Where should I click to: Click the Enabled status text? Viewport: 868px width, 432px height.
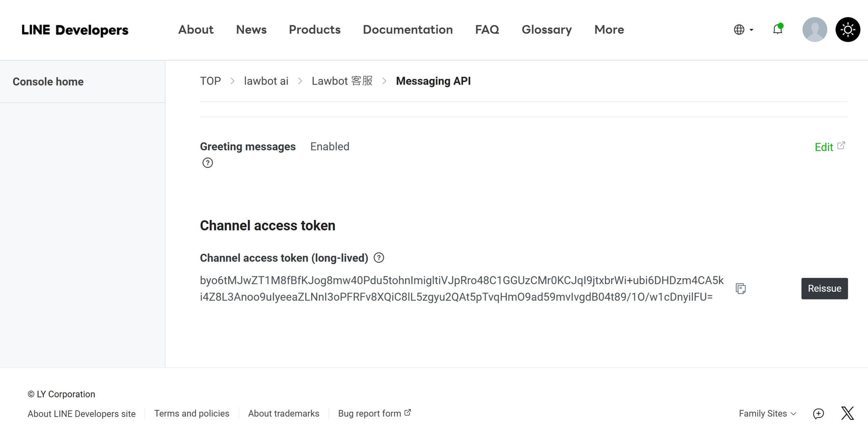click(x=330, y=147)
